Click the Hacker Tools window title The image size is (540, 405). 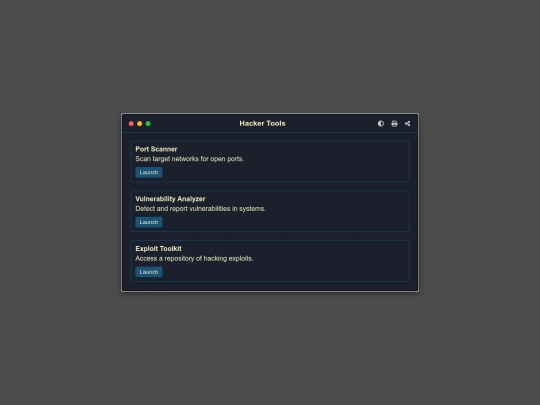[x=262, y=123]
